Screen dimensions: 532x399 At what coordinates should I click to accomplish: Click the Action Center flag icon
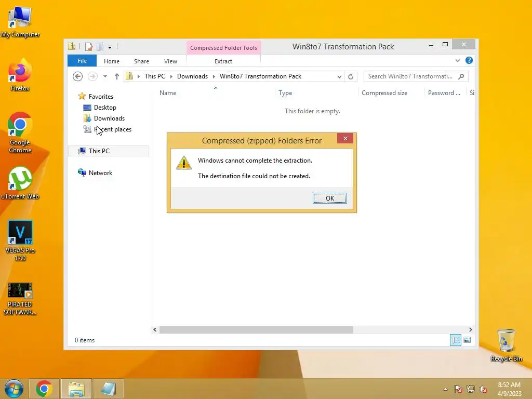pos(458,389)
